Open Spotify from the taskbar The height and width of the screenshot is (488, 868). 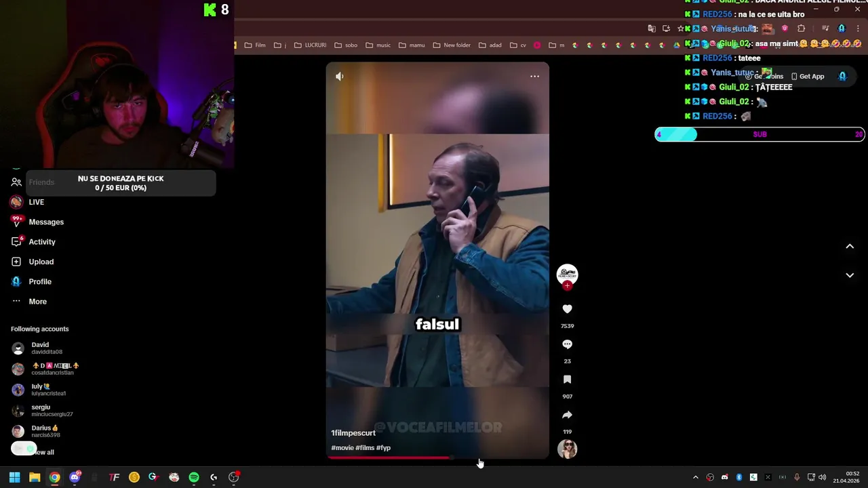(194, 477)
